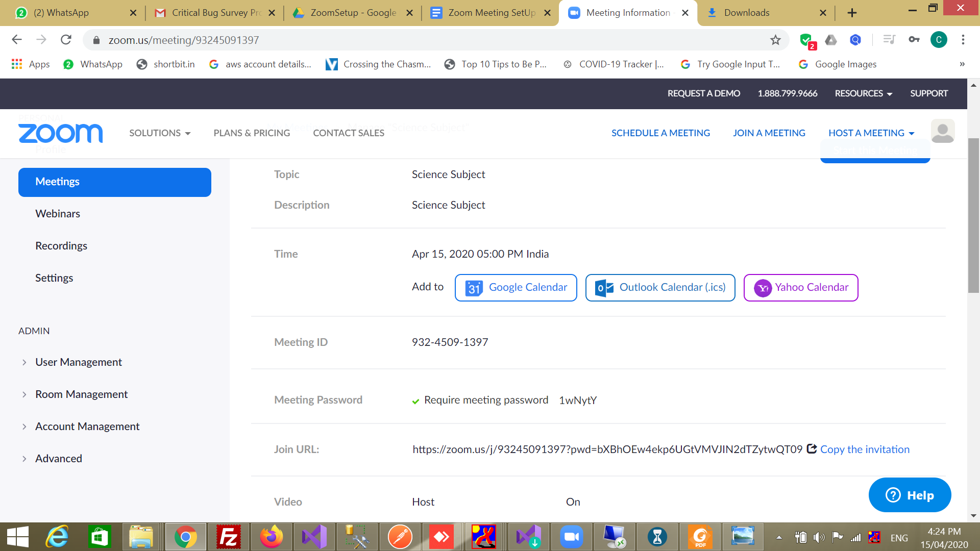Expand the User Management section
The width and height of the screenshot is (980, 551).
coord(78,362)
